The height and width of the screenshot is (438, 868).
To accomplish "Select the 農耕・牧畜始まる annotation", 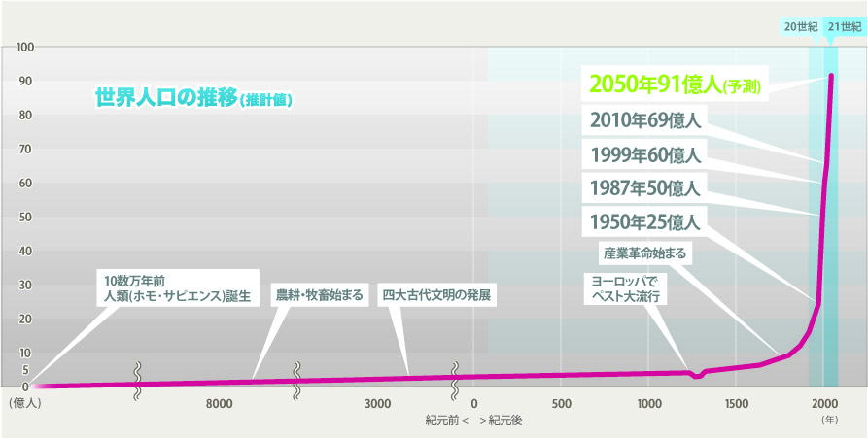I will point(320,295).
